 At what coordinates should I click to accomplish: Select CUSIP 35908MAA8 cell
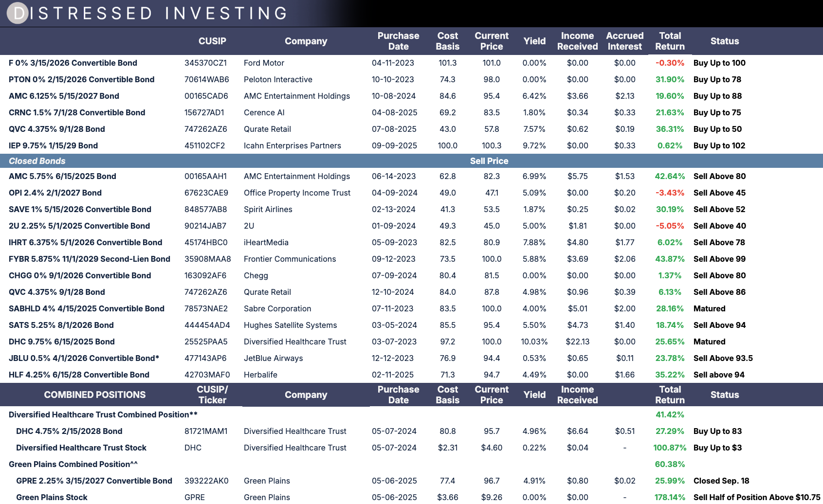(208, 259)
